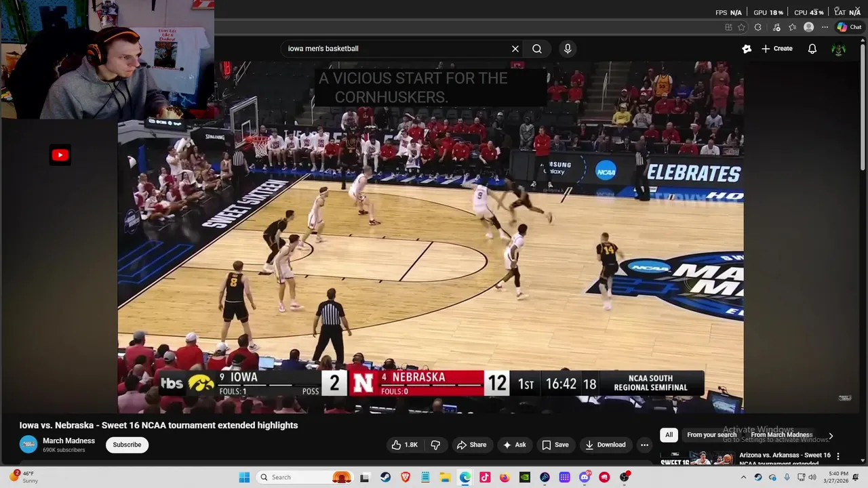Start voice search with microphone icon
The height and width of the screenshot is (488, 868).
(x=568, y=49)
